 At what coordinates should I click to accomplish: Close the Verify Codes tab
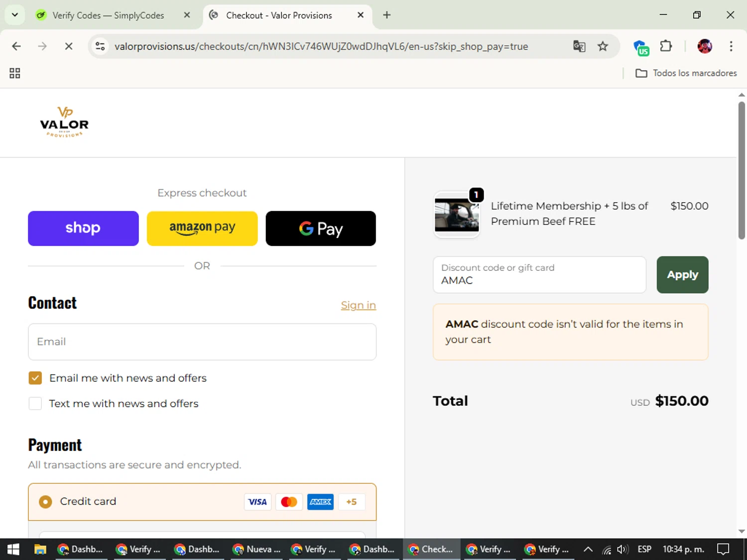pyautogui.click(x=187, y=15)
